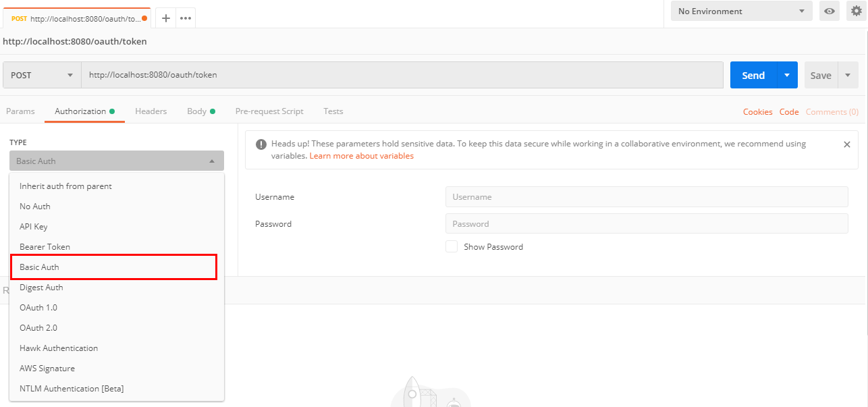This screenshot has width=868, height=407.
Task: Open Comments (0) link
Action: coord(832,112)
